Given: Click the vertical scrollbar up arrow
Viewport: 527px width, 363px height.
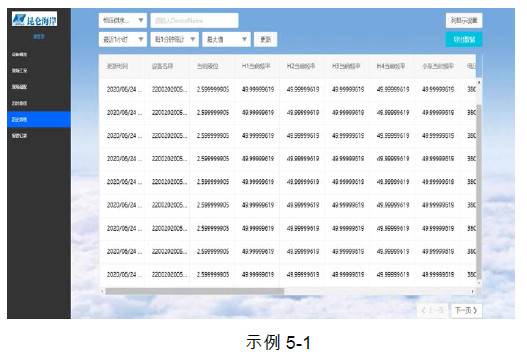Looking at the screenshot, I should 479,82.
